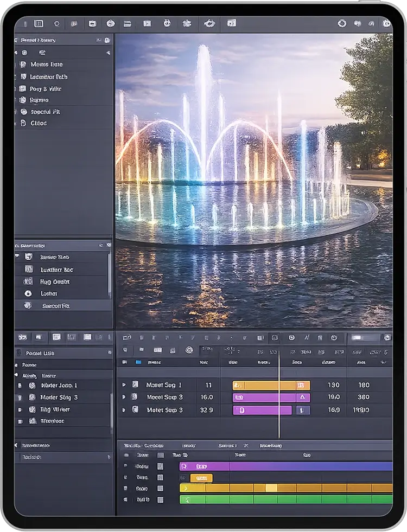Viewport: 407px width, 532px height.
Task: Click the music note square icon in top toolbar
Action: point(232,23)
